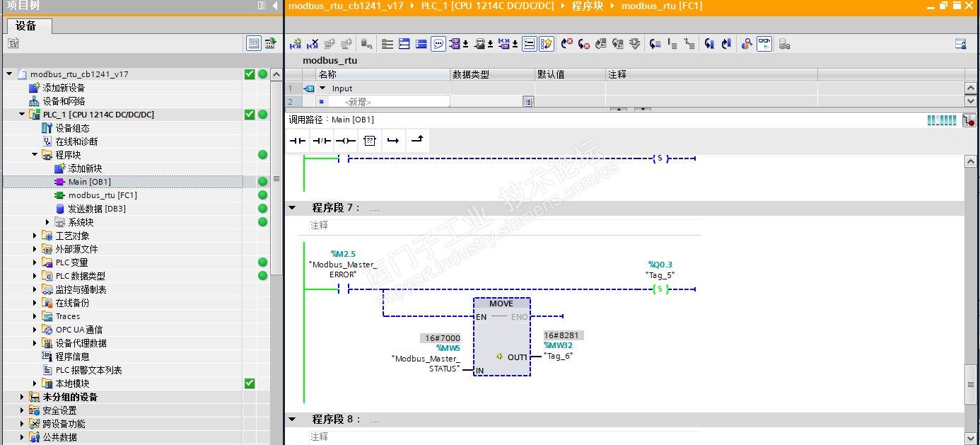Insert normally open contact
The height and width of the screenshot is (445, 980).
pos(298,141)
